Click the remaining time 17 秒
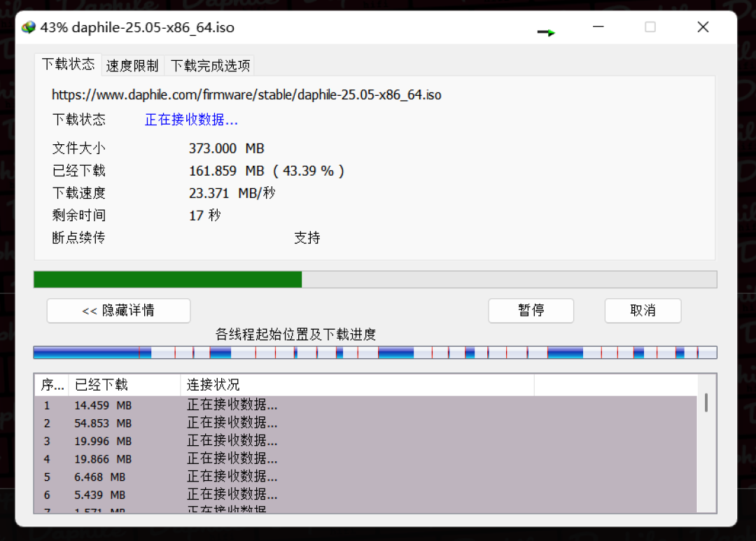Viewport: 756px width, 541px height. point(205,216)
